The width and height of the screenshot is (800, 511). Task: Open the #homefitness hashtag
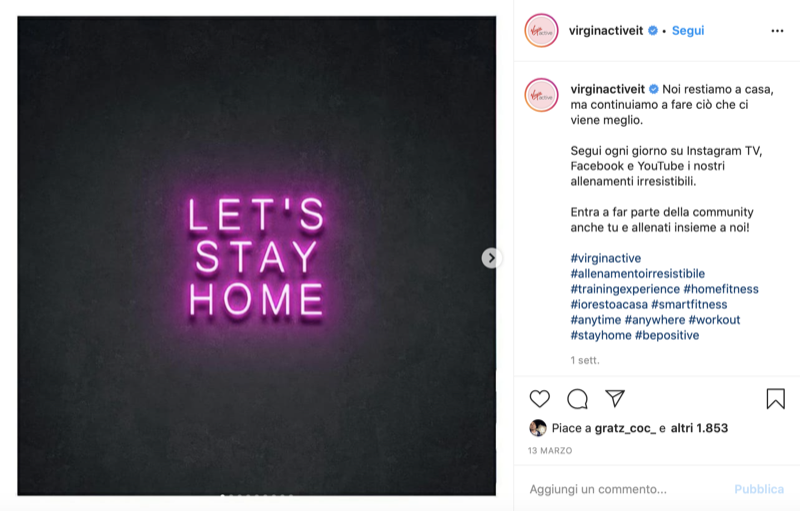coord(721,289)
